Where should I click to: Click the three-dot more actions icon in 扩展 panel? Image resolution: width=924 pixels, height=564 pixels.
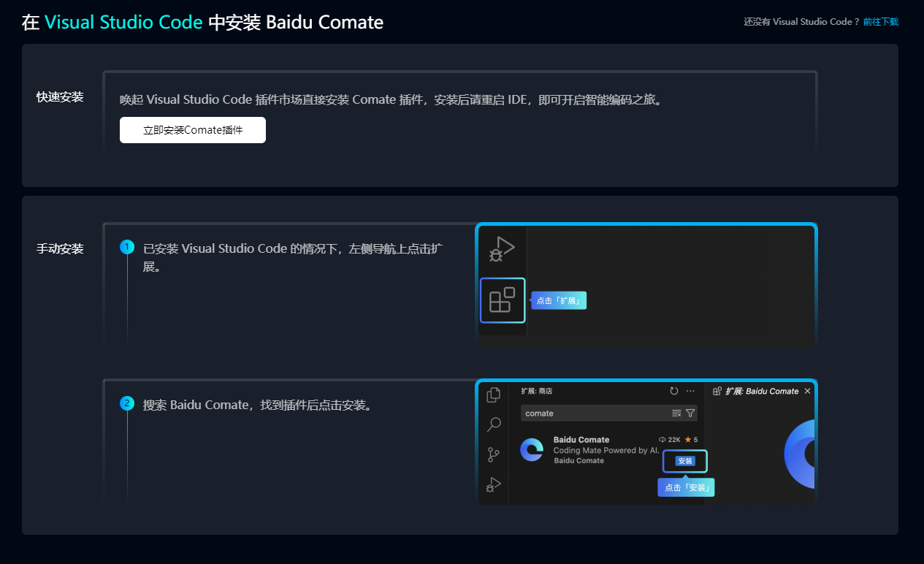[690, 391]
